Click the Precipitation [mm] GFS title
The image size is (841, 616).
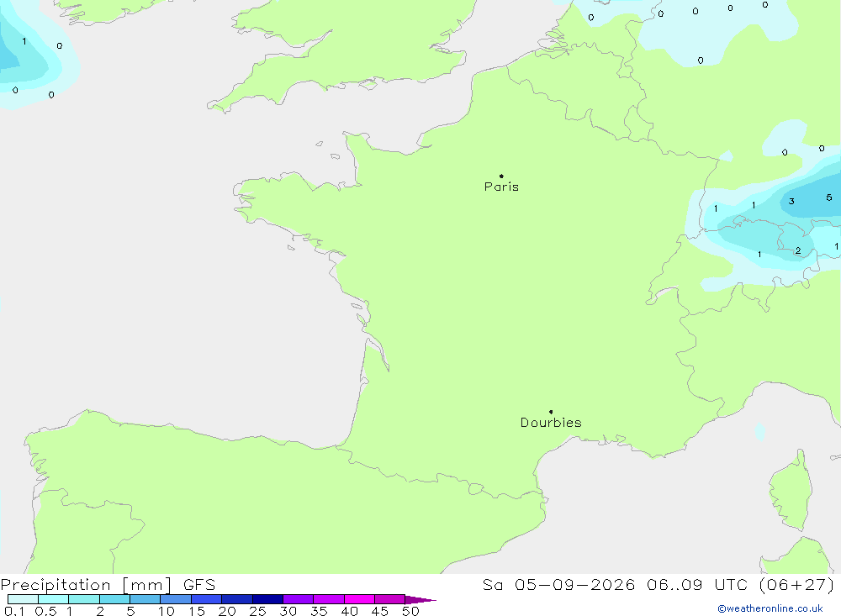[108, 584]
